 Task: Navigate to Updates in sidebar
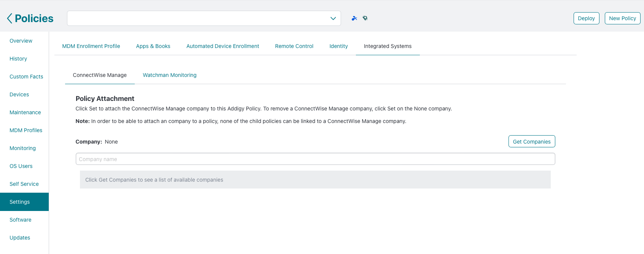click(x=20, y=238)
